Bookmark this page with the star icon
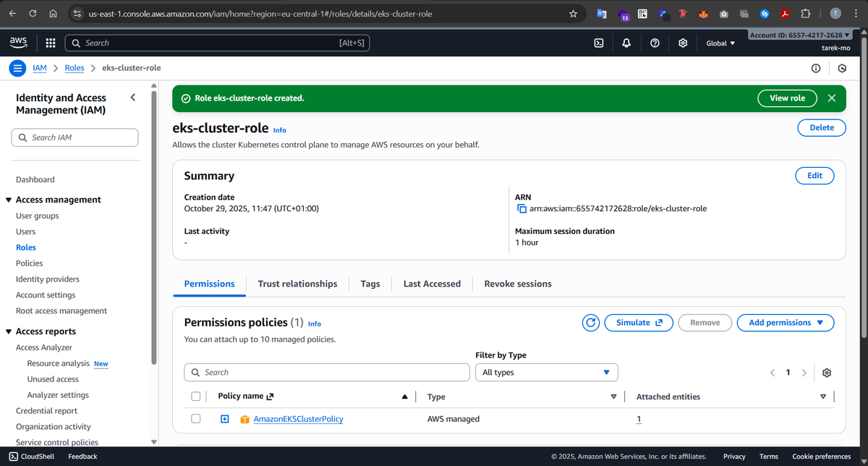Viewport: 868px width, 466px height. [x=574, y=13]
